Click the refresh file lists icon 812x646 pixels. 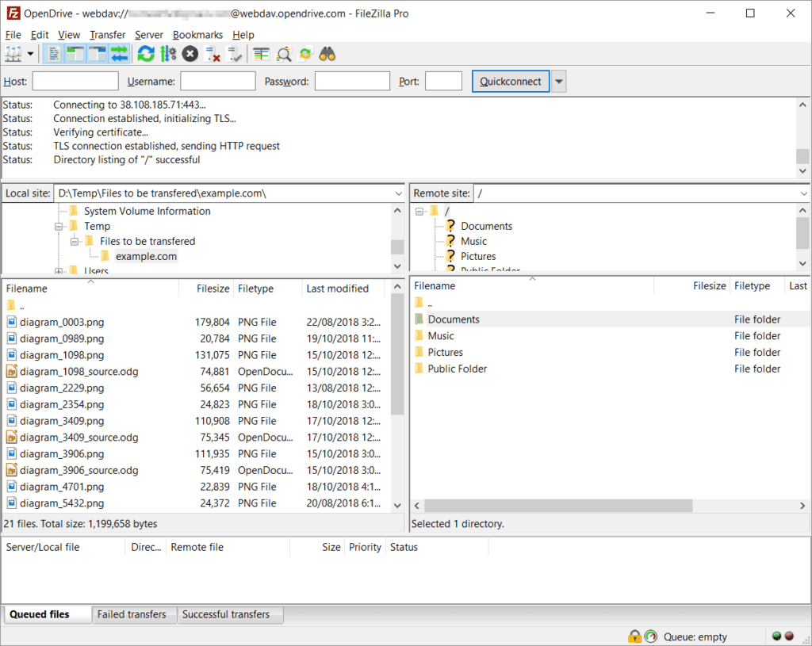point(146,54)
